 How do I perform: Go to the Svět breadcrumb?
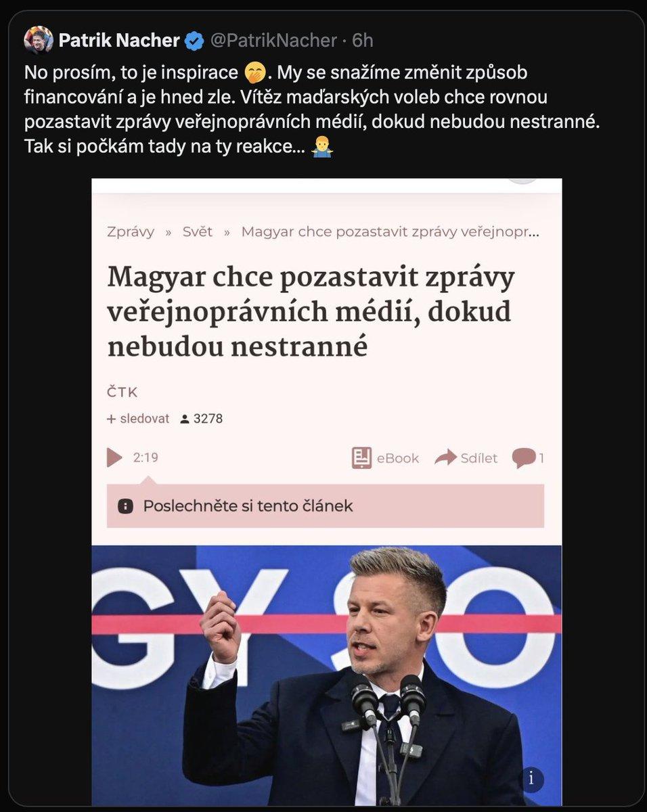pos(198,231)
